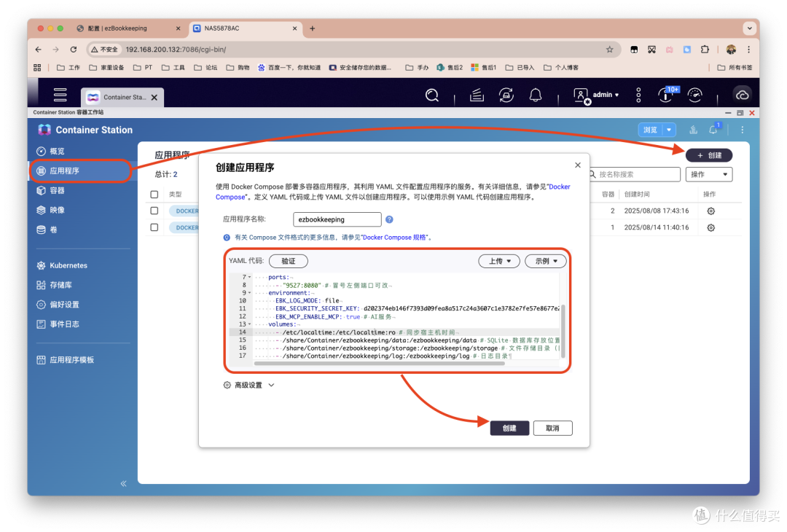Click the 取消 cancel button
Image resolution: width=787 pixels, height=532 pixels.
pyautogui.click(x=552, y=428)
